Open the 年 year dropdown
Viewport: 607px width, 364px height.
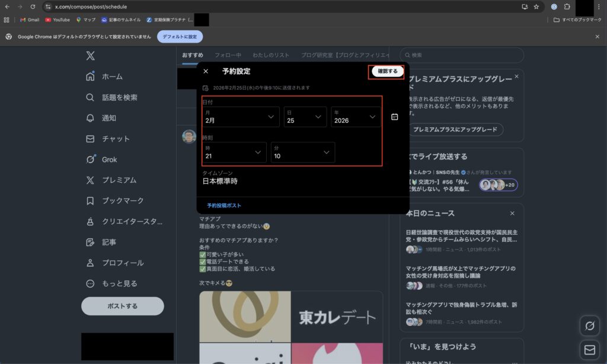[356, 117]
